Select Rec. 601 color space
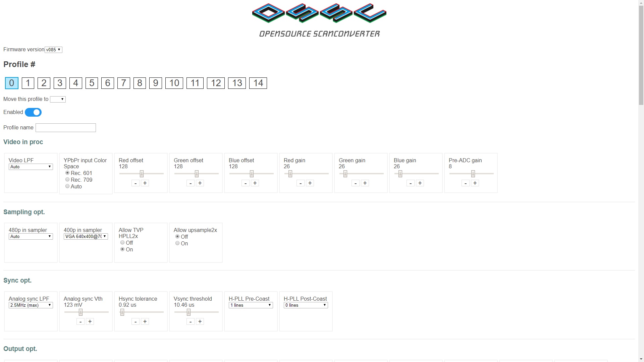 pyautogui.click(x=67, y=173)
